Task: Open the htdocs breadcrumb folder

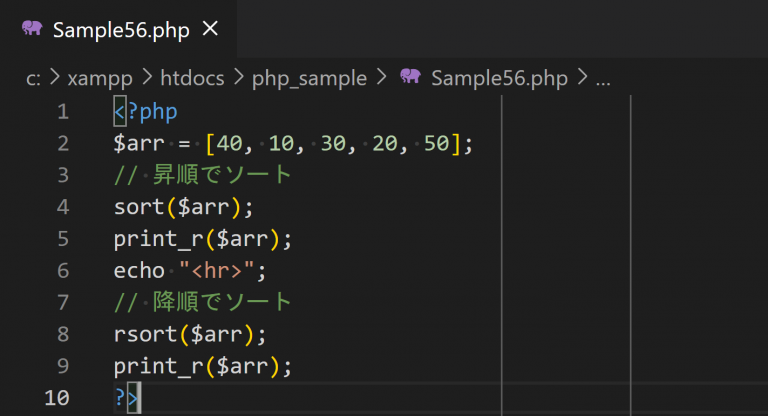Action: (194, 79)
